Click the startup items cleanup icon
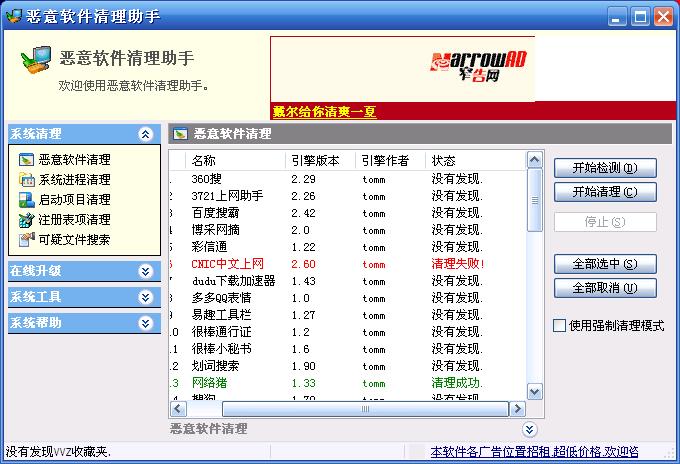The image size is (680, 464). 26,199
